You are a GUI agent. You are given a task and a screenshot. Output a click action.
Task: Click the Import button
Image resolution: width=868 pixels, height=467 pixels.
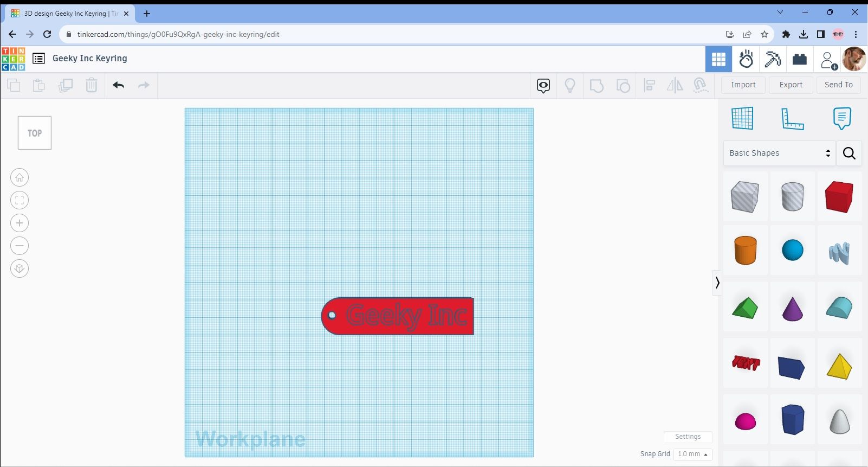coord(743,85)
